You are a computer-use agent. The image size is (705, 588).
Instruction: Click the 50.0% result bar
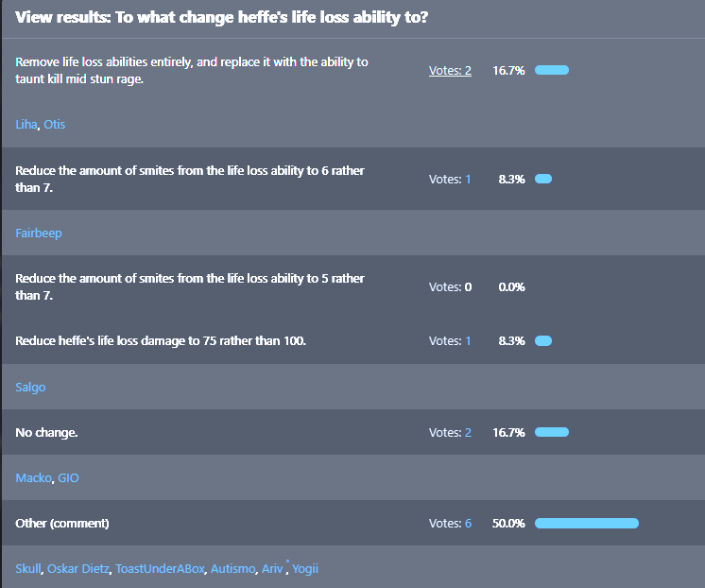(x=586, y=524)
